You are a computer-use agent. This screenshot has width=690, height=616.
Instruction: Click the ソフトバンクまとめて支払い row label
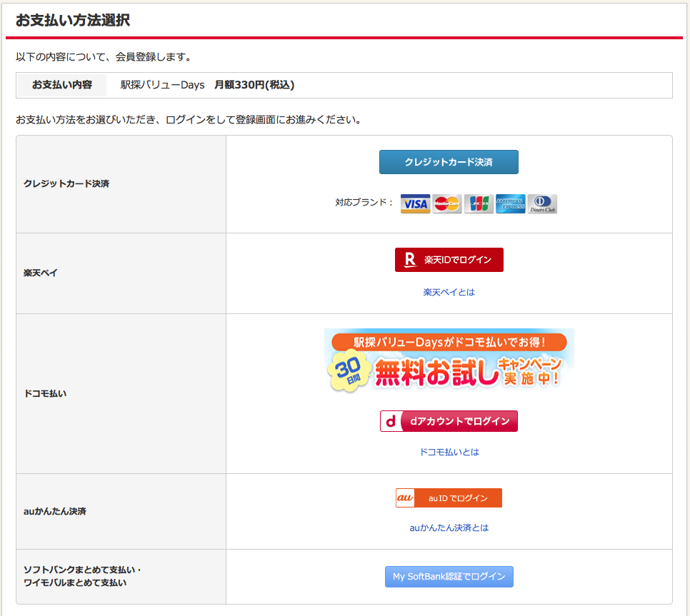click(82, 576)
